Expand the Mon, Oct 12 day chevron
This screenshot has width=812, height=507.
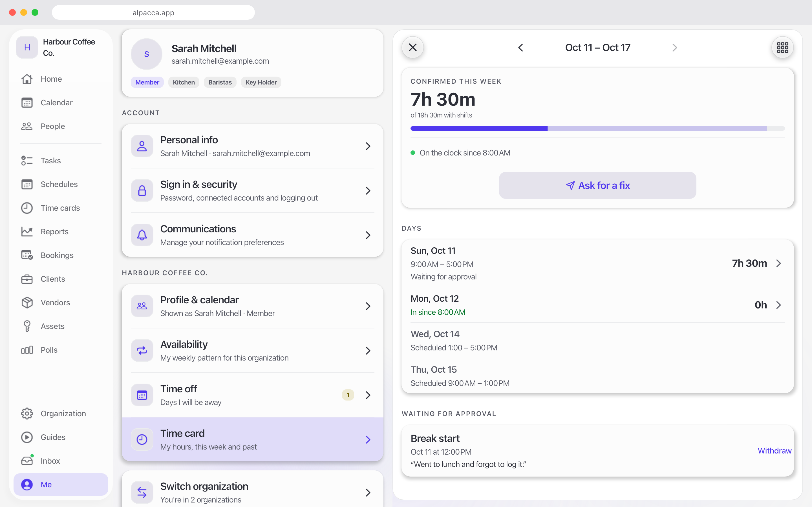778,305
